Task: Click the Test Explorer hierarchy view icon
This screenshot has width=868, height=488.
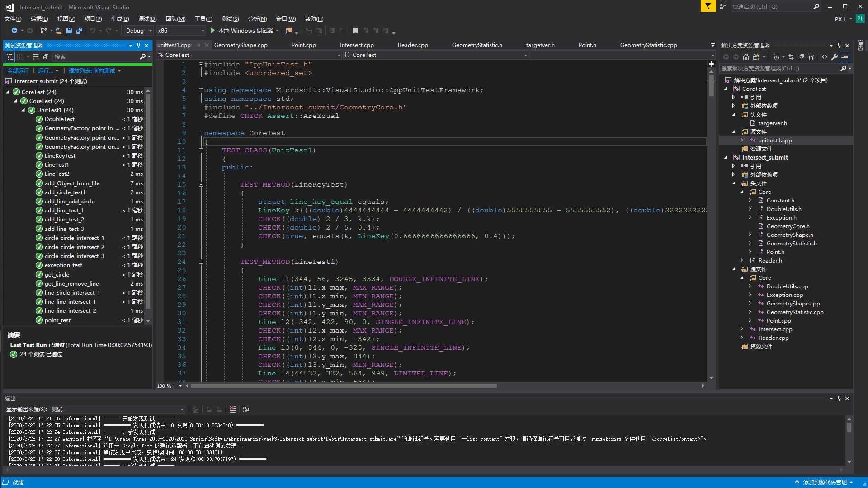Action: (x=9, y=57)
